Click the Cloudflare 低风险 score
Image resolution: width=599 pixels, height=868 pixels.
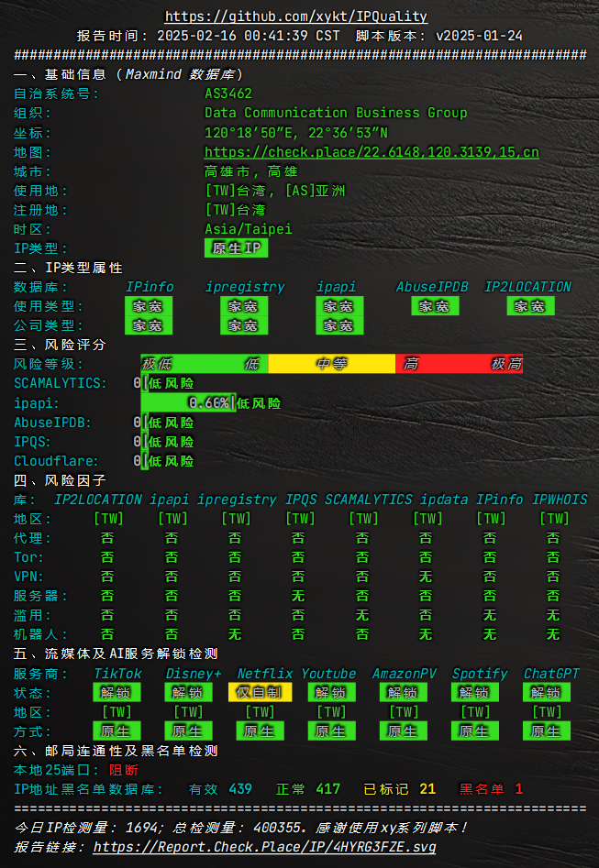[x=172, y=460]
